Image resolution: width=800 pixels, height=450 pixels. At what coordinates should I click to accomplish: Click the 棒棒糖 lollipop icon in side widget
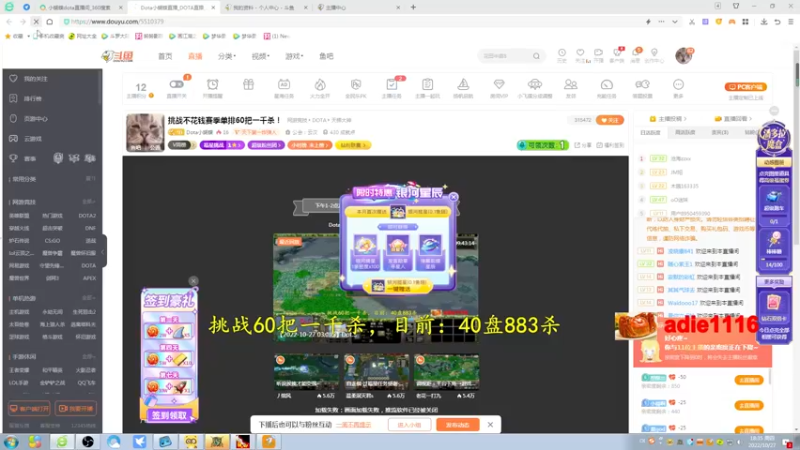pos(773,240)
